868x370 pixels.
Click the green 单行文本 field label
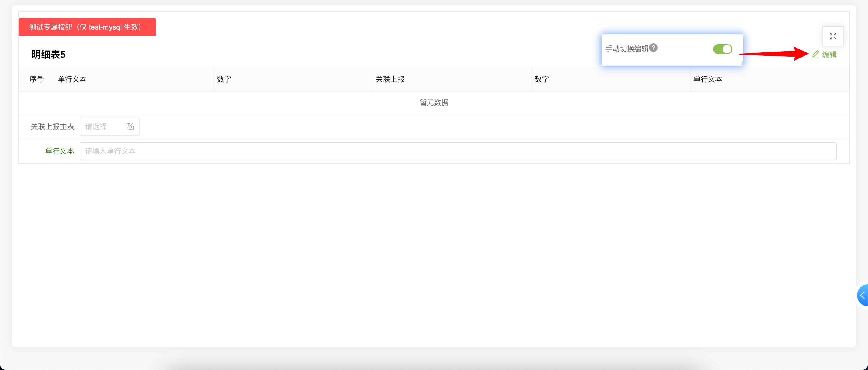click(60, 151)
